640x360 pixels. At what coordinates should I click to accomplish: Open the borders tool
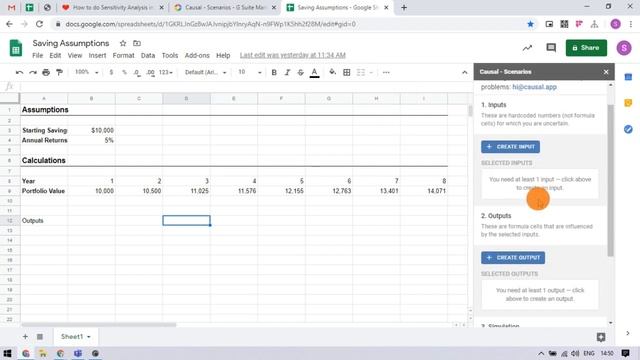tap(347, 72)
